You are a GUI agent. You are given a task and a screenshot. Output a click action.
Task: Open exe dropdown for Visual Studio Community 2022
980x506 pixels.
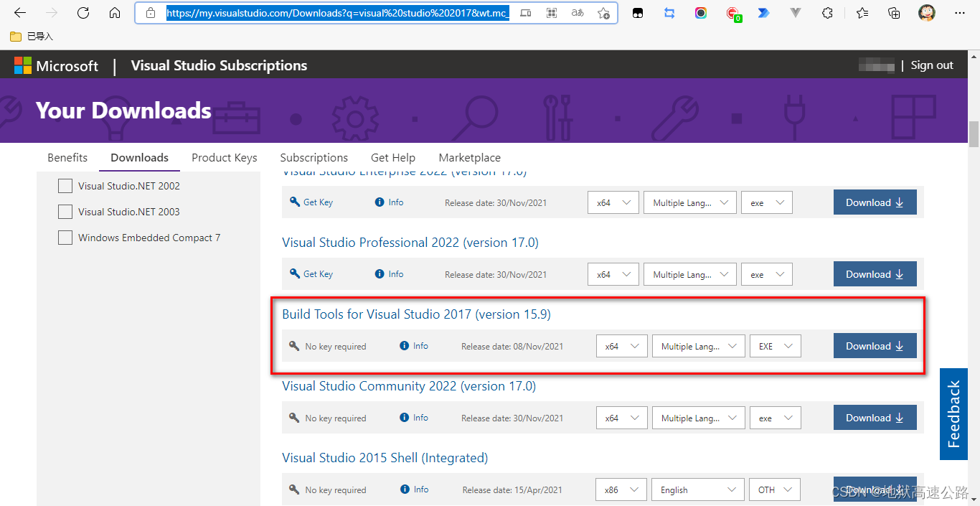(x=775, y=418)
